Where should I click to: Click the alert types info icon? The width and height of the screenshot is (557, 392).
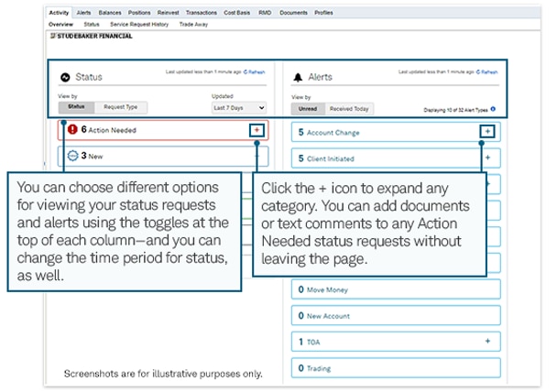pos(493,109)
